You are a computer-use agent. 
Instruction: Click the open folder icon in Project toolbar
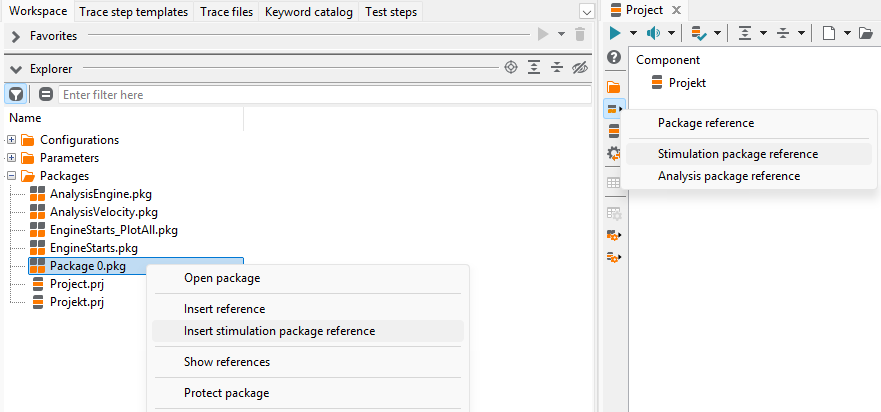click(866, 33)
